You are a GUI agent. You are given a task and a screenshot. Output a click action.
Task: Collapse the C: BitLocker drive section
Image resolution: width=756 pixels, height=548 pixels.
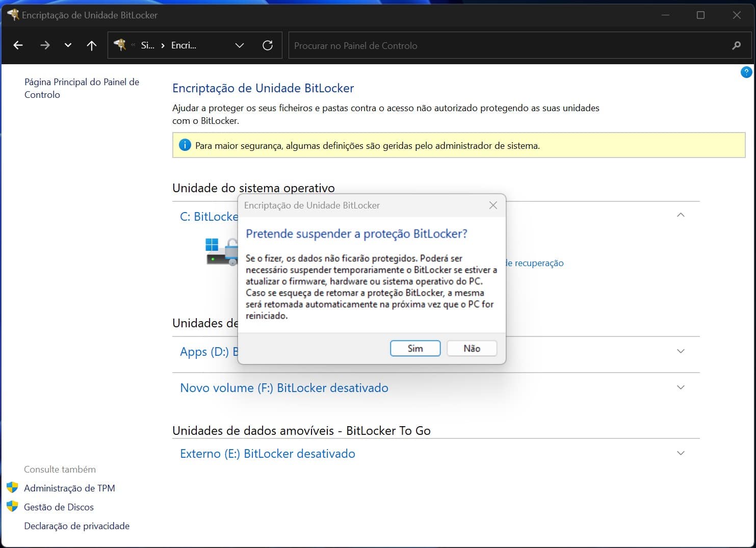tap(681, 215)
